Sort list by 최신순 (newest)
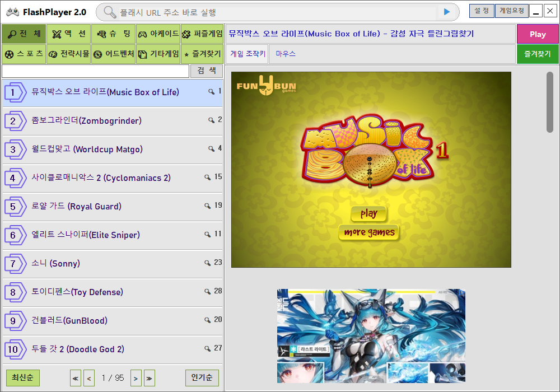The height and width of the screenshot is (392, 560). pos(23,377)
